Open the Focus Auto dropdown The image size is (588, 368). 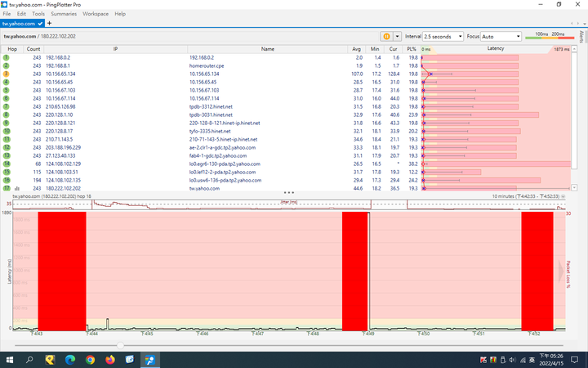pyautogui.click(x=501, y=37)
